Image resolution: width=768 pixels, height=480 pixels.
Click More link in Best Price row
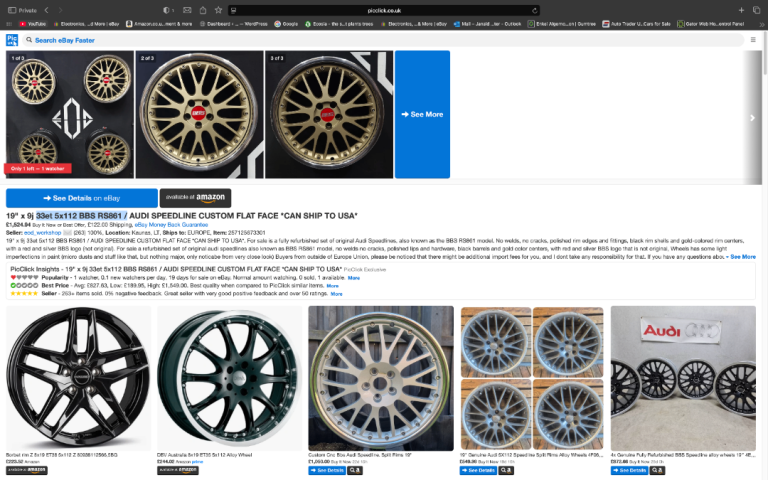click(333, 286)
